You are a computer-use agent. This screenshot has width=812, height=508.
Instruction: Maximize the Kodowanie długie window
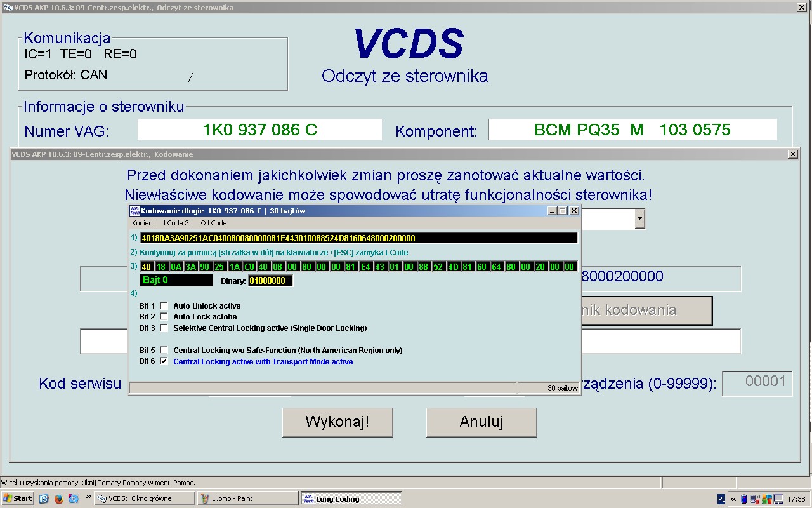pyautogui.click(x=563, y=211)
